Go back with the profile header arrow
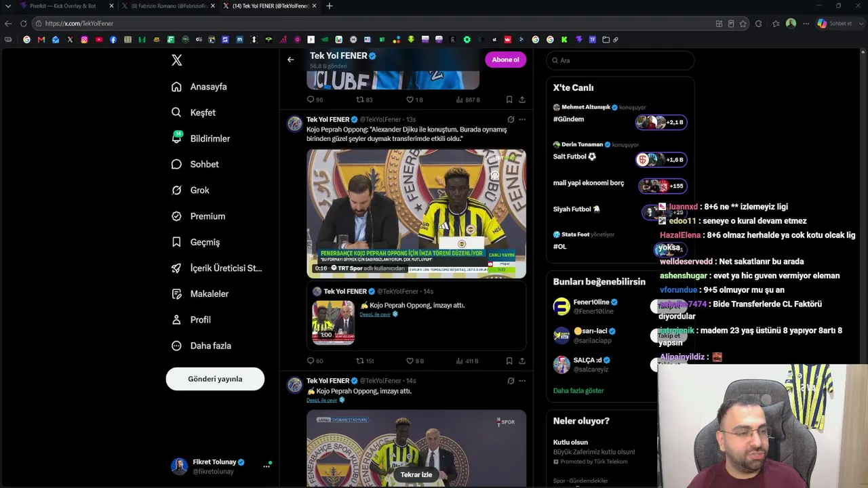Viewport: 868px width, 488px height. point(290,60)
